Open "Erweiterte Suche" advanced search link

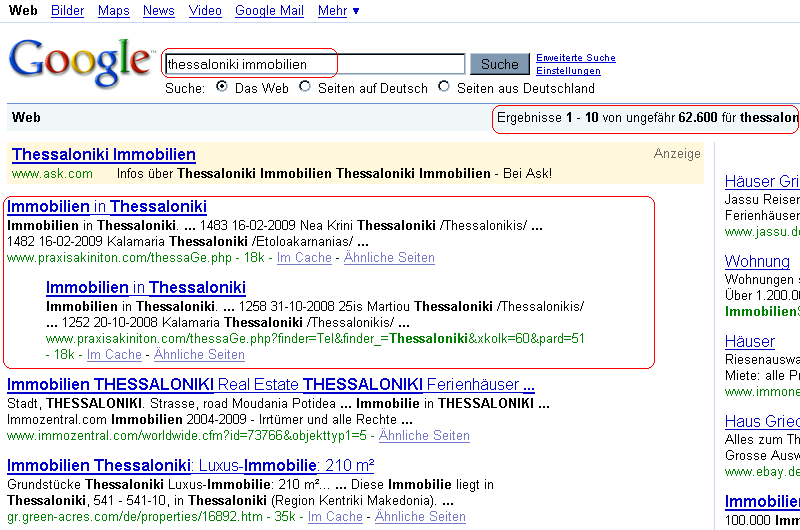coord(576,58)
